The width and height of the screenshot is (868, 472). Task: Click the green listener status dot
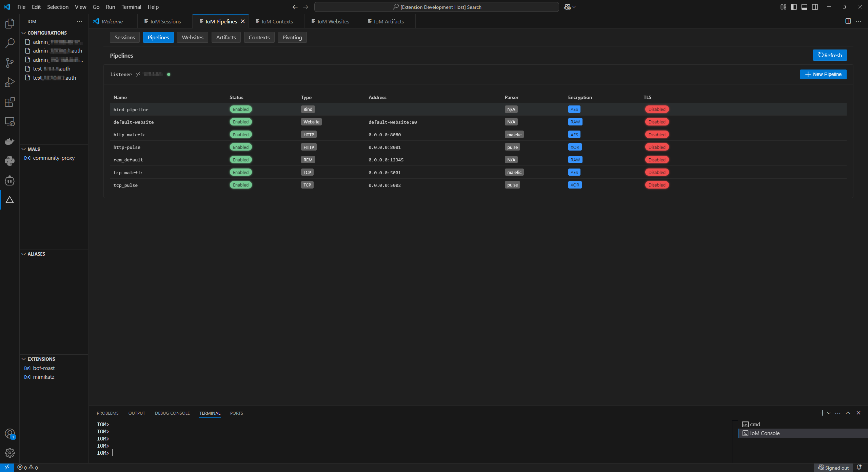point(169,74)
